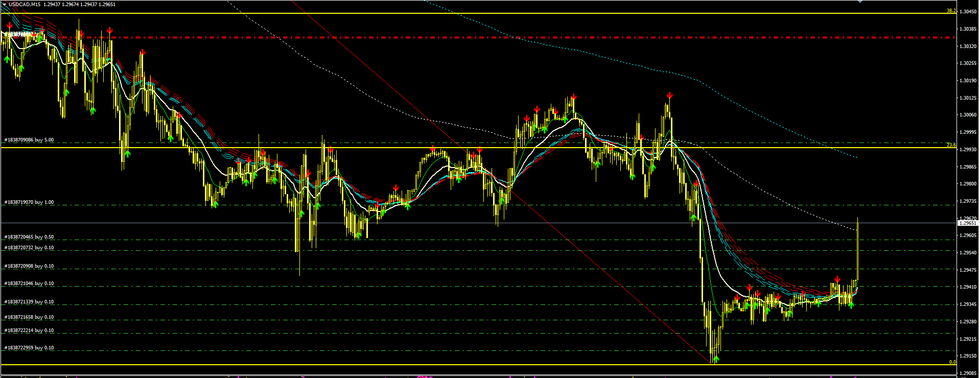Select the USDCAD,M15 chart title text
Viewport: 980px width, 378px height.
tap(25, 4)
